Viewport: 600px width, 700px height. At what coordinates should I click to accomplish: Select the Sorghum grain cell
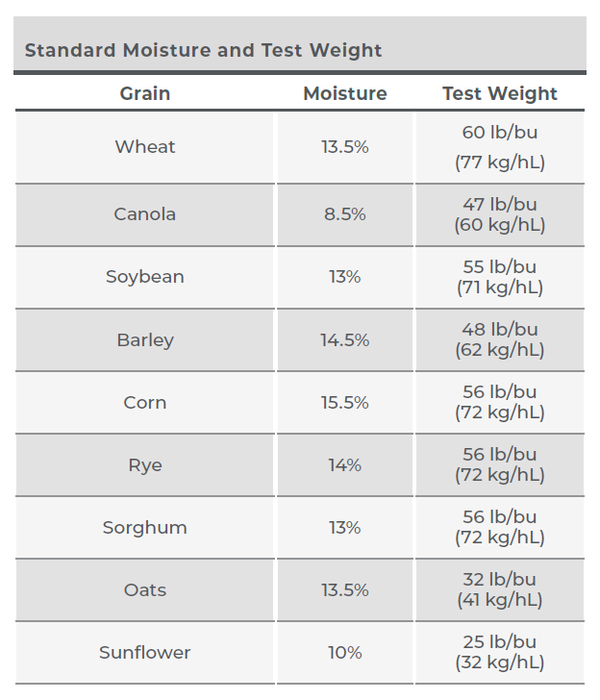145,527
